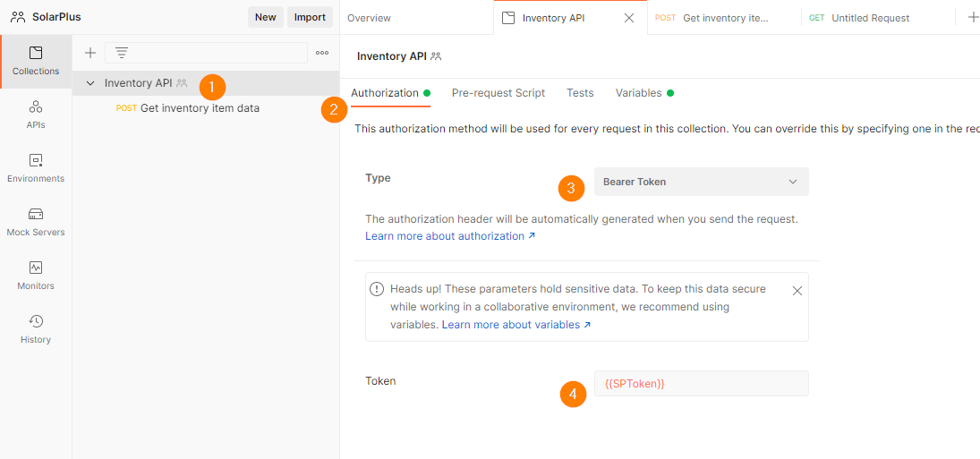Open the Bearer Token type dropdown
980x459 pixels.
[701, 182]
